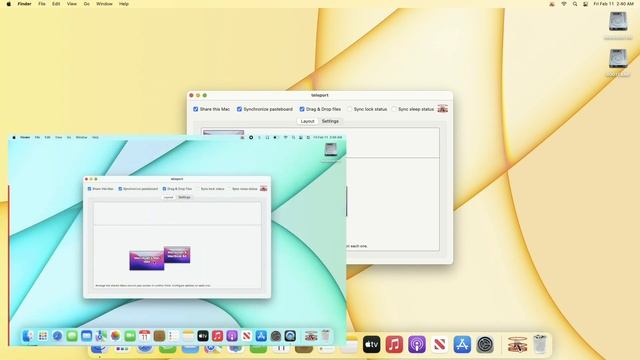Image resolution: width=640 pixels, height=360 pixels.
Task: Open Apple TV in the yellow desktop dock
Action: pos(371,344)
